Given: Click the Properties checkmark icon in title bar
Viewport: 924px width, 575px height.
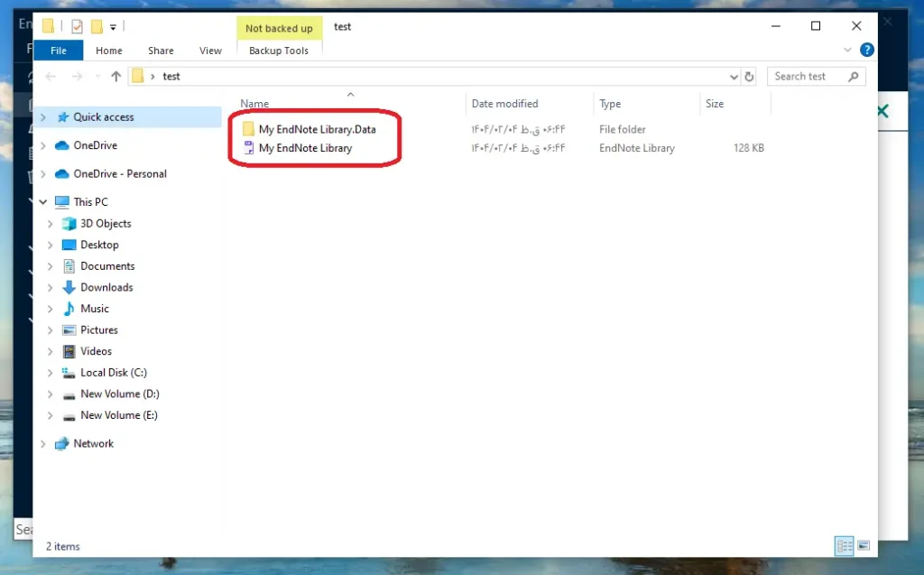Looking at the screenshot, I should [x=77, y=26].
